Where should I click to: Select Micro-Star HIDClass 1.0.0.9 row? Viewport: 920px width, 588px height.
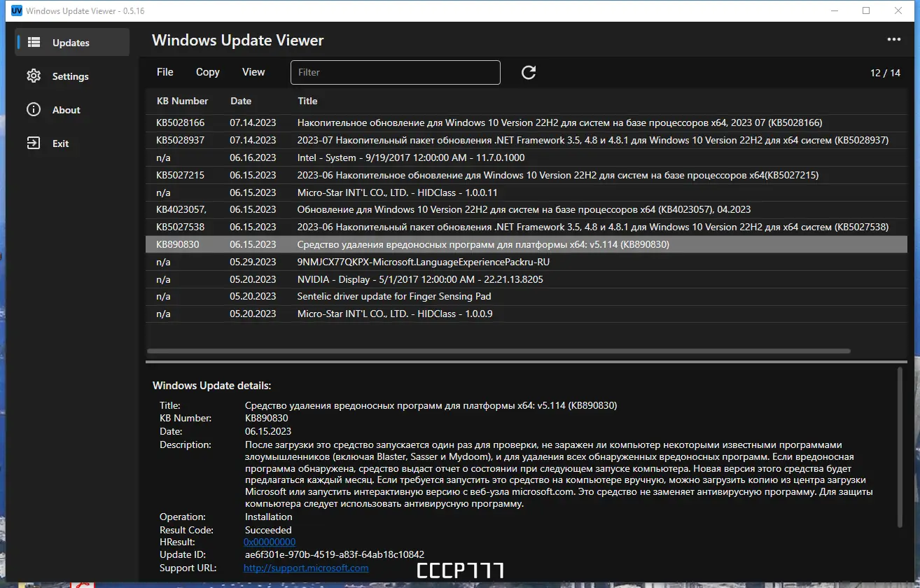coord(527,314)
